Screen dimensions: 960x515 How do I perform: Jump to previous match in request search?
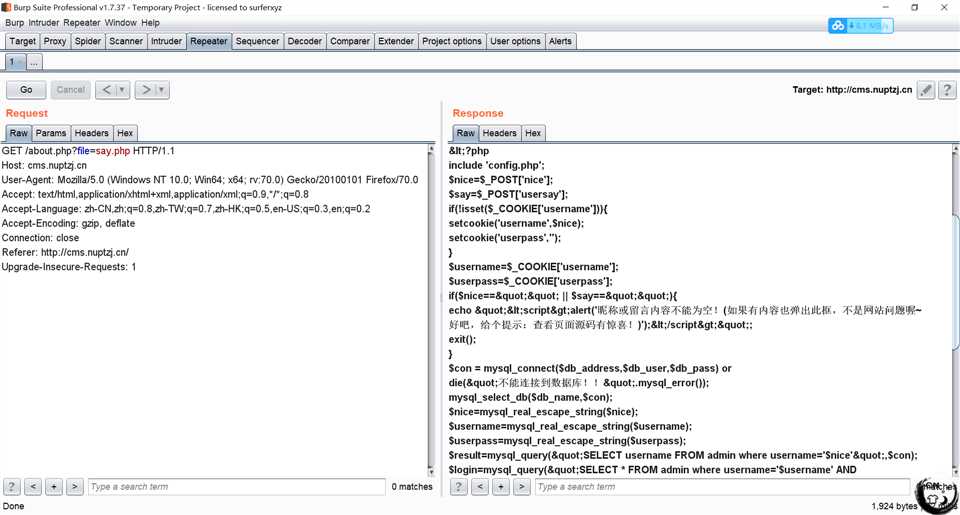tap(33, 487)
